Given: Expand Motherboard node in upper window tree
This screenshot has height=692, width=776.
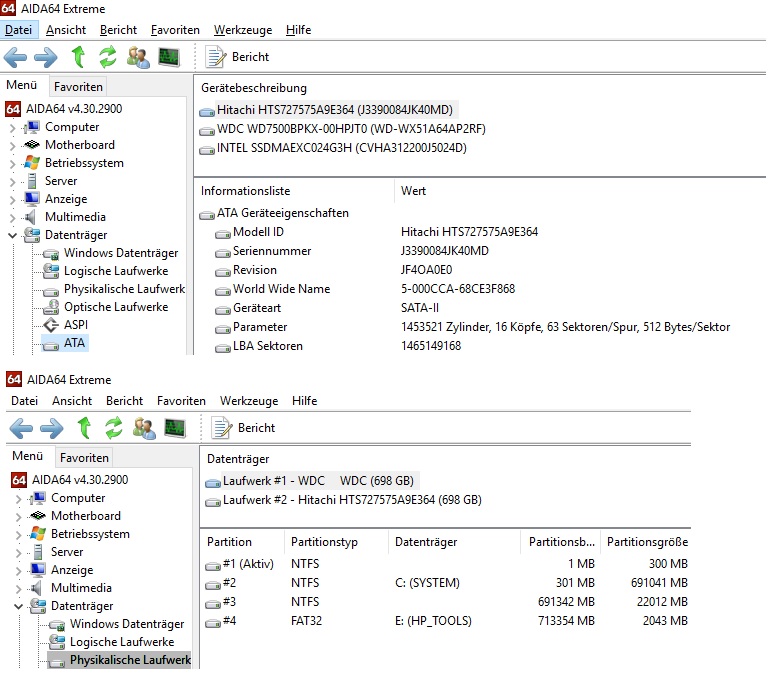Looking at the screenshot, I should point(12,146).
